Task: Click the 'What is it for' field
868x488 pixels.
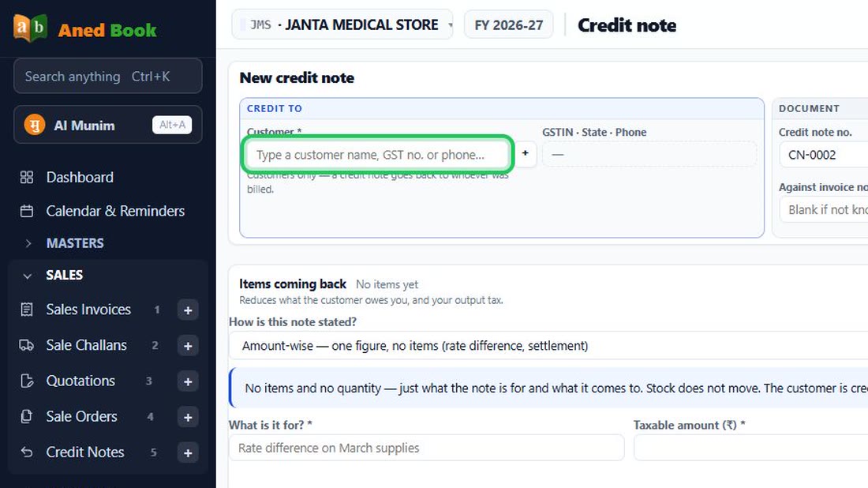Action: (x=426, y=448)
